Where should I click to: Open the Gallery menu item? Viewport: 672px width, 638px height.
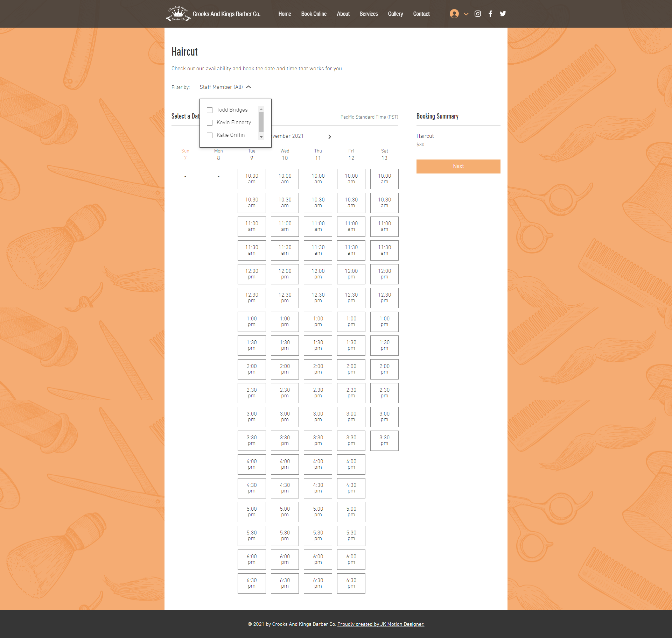pos(395,14)
